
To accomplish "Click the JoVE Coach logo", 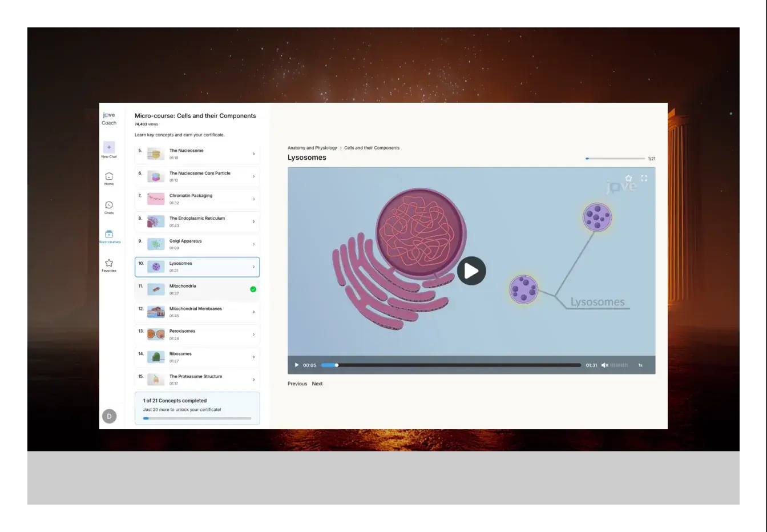I will click(x=109, y=119).
